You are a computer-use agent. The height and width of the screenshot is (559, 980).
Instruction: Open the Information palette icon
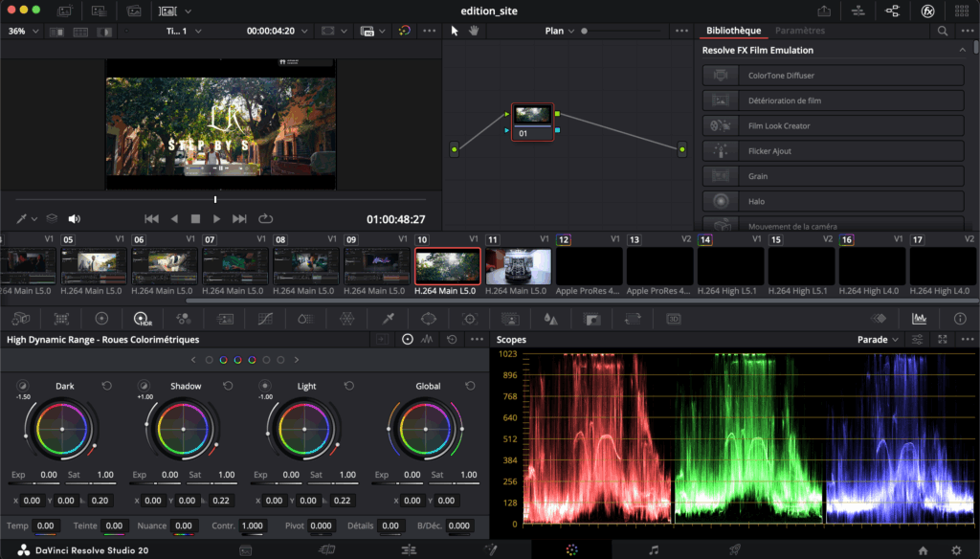coord(960,318)
